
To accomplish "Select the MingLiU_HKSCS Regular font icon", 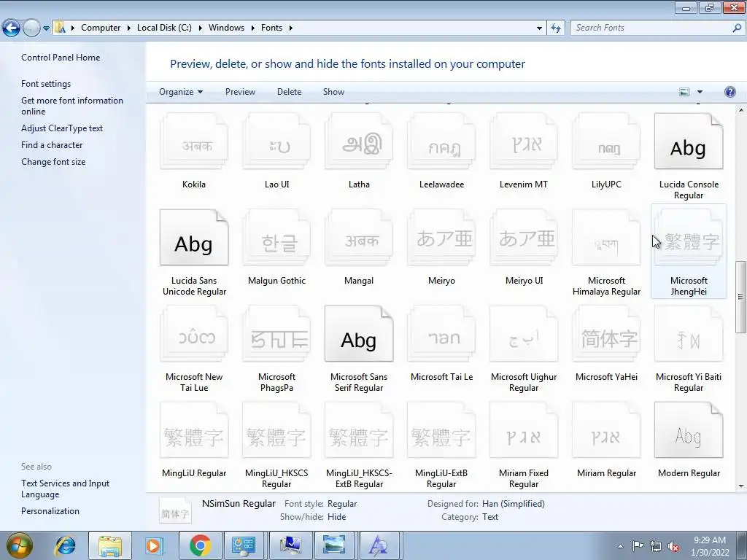I will point(276,430).
